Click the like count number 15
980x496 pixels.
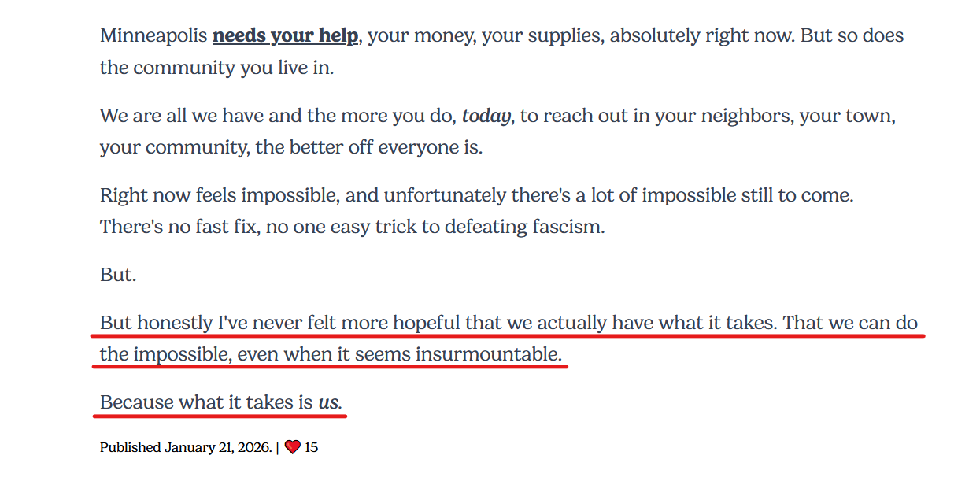pos(311,447)
